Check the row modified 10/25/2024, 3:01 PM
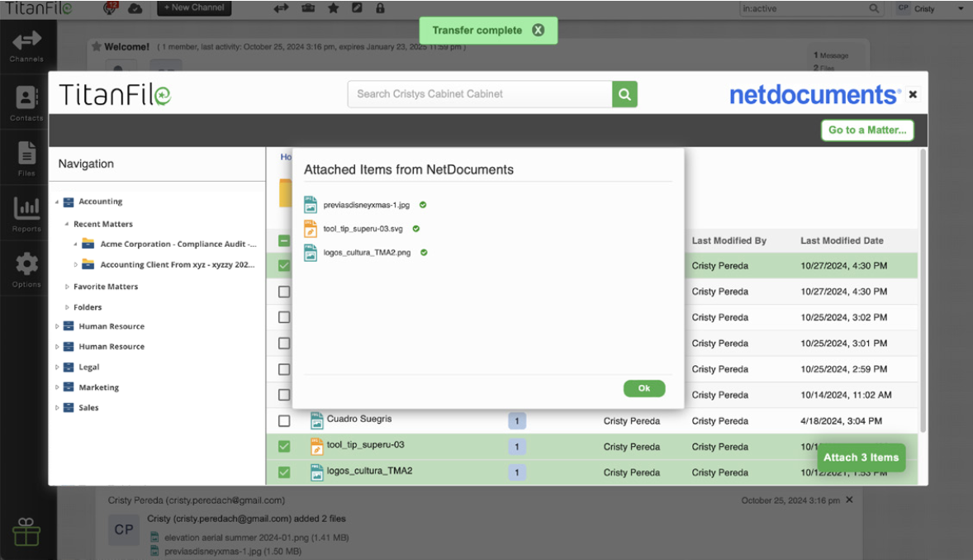The height and width of the screenshot is (560, 973). (284, 344)
